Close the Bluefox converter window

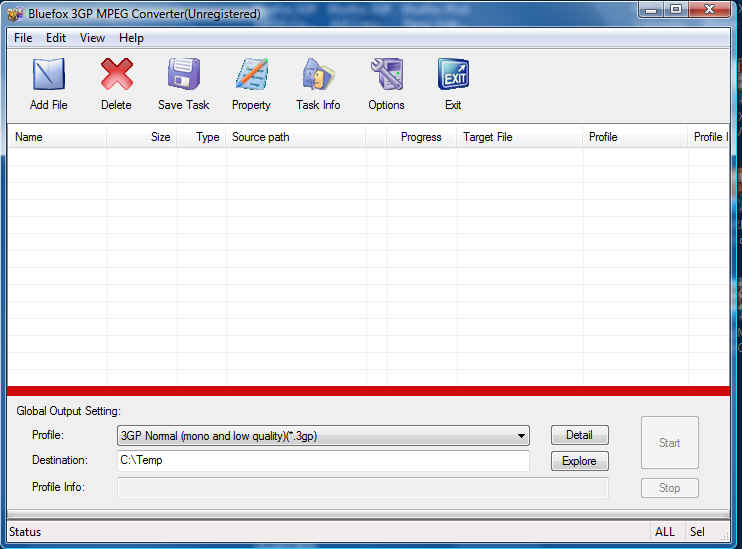[709, 9]
